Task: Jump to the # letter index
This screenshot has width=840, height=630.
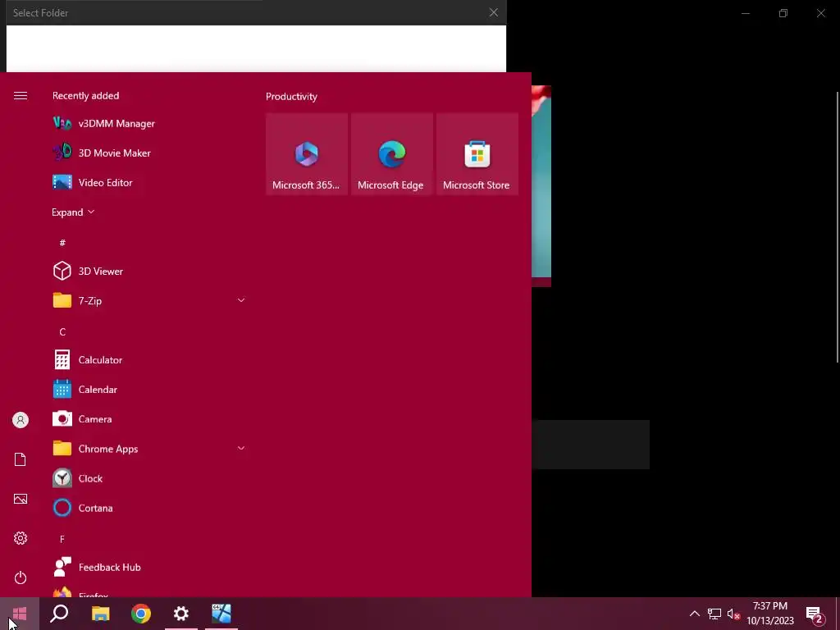Action: point(62,243)
